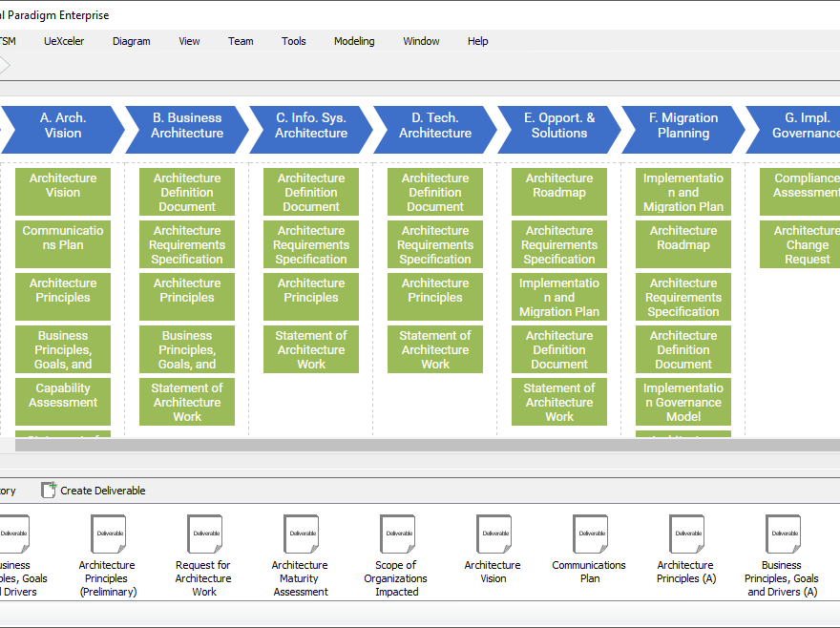840x628 pixels.
Task: Click the back chevron below the menu bar
Action: [5, 66]
